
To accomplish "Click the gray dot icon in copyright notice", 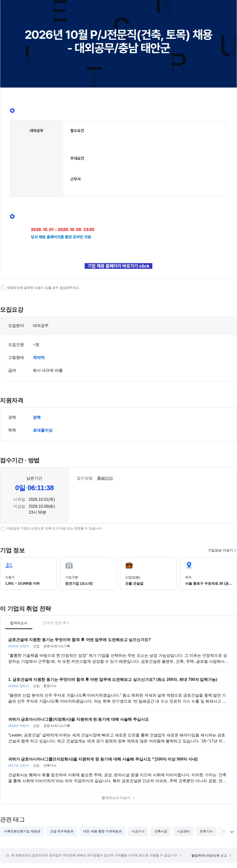I will 7,855.
